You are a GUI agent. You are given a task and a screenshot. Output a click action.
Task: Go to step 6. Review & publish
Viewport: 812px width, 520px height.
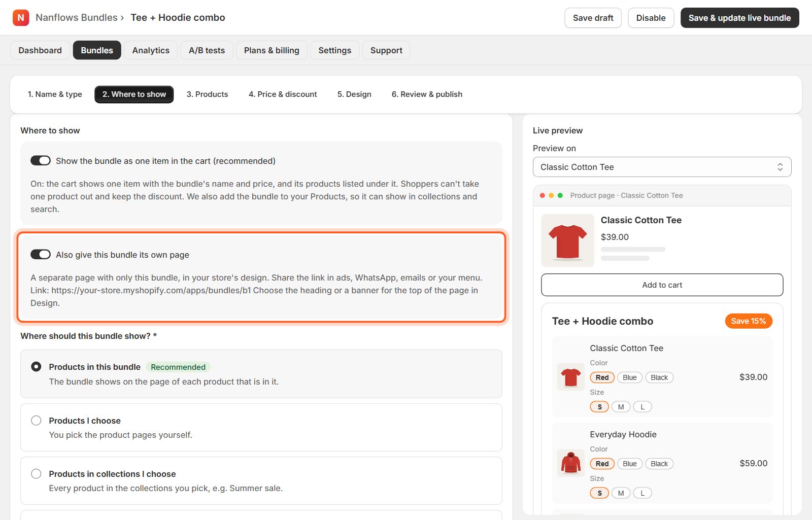[427, 94]
